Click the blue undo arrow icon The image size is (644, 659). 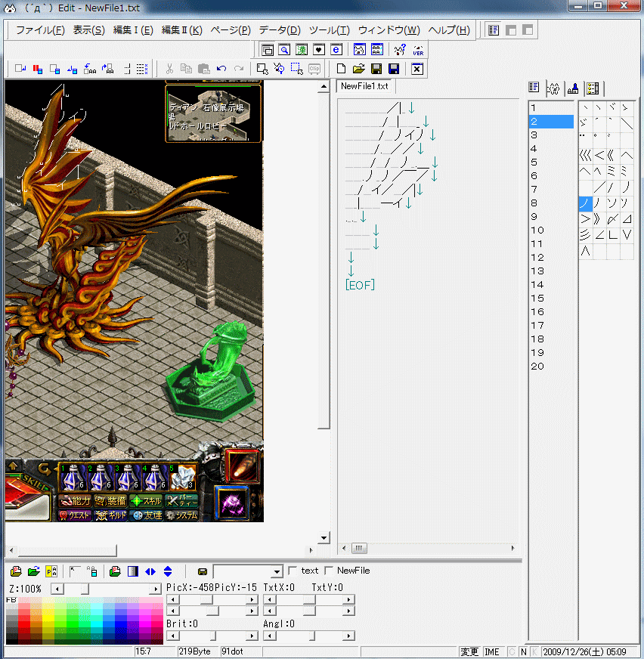click(221, 69)
